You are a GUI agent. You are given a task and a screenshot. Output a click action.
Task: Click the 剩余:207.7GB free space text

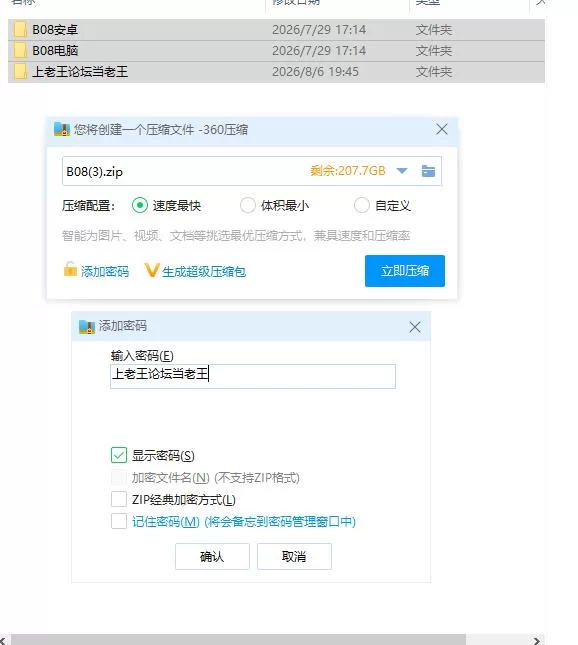[348, 171]
